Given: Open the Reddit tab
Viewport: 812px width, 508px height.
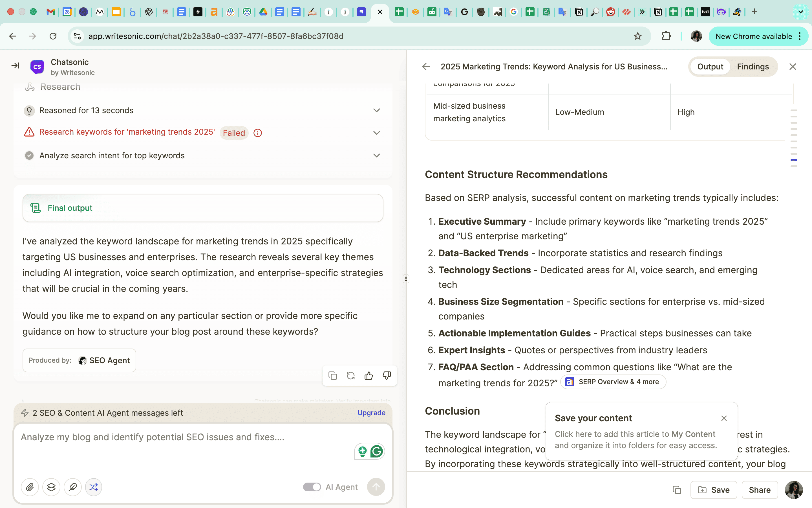Looking at the screenshot, I should [610, 12].
